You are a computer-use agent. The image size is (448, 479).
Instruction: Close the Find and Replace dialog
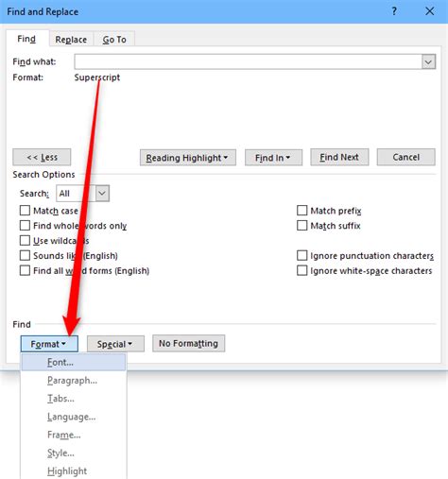click(x=429, y=11)
